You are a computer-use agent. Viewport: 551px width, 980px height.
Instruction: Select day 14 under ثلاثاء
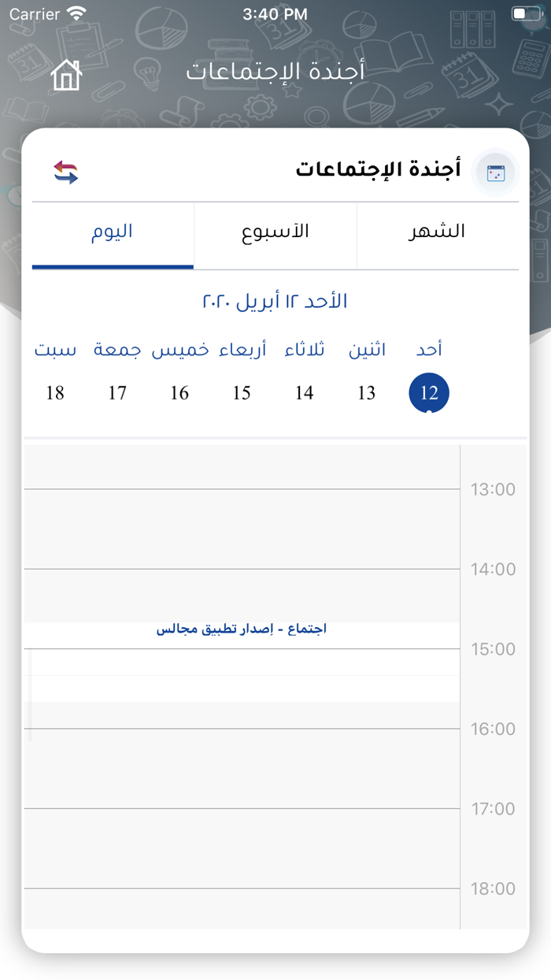coord(304,392)
